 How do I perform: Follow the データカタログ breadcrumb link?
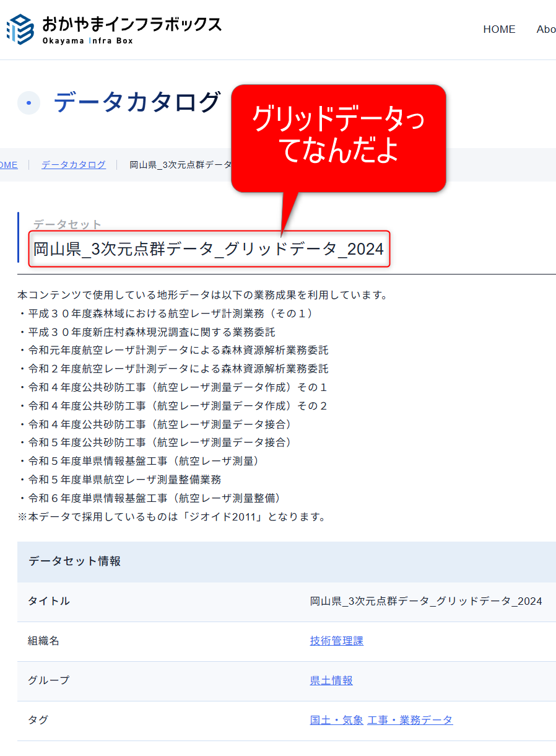click(x=74, y=165)
